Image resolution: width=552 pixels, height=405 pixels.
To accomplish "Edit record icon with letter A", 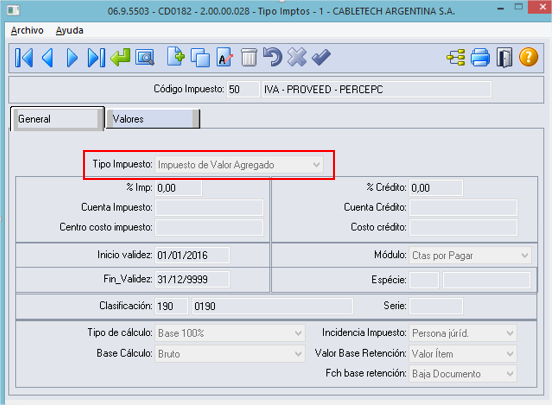I will pyautogui.click(x=225, y=57).
